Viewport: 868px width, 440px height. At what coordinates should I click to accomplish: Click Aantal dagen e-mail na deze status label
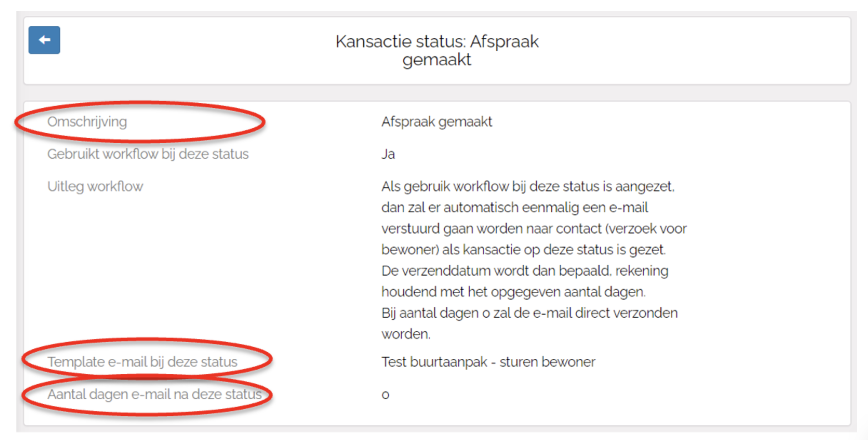(x=154, y=394)
